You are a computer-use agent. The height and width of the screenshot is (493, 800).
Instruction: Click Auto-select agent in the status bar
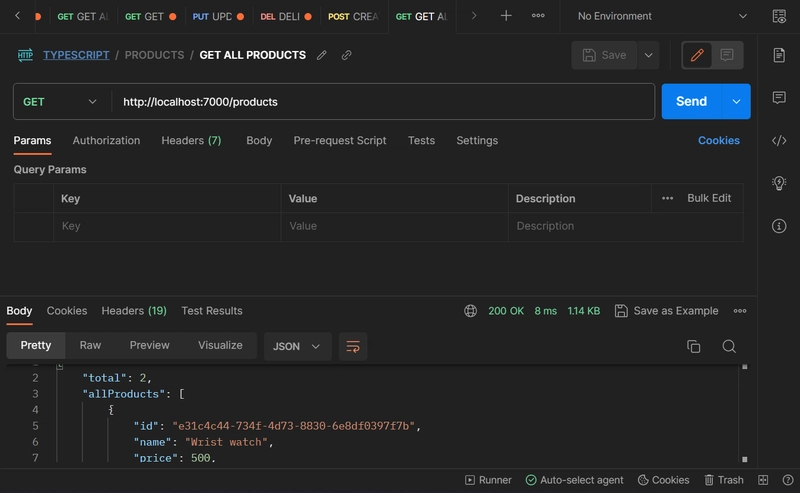[x=574, y=480]
